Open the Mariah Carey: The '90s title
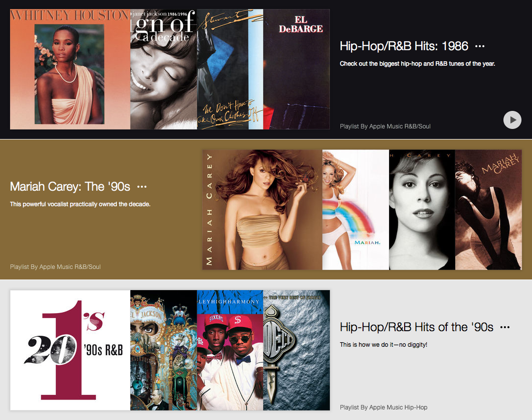Viewport: 532px width, 420px height. (70, 187)
